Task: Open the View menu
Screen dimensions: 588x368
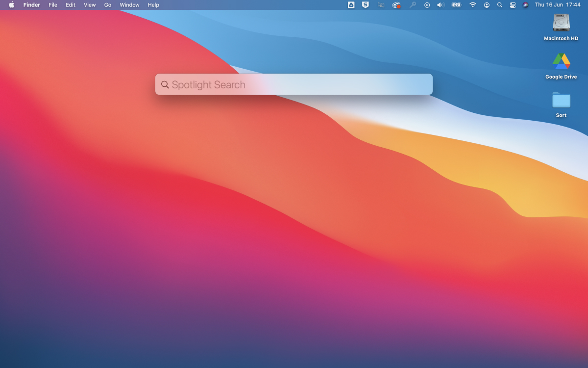Action: pos(90,5)
